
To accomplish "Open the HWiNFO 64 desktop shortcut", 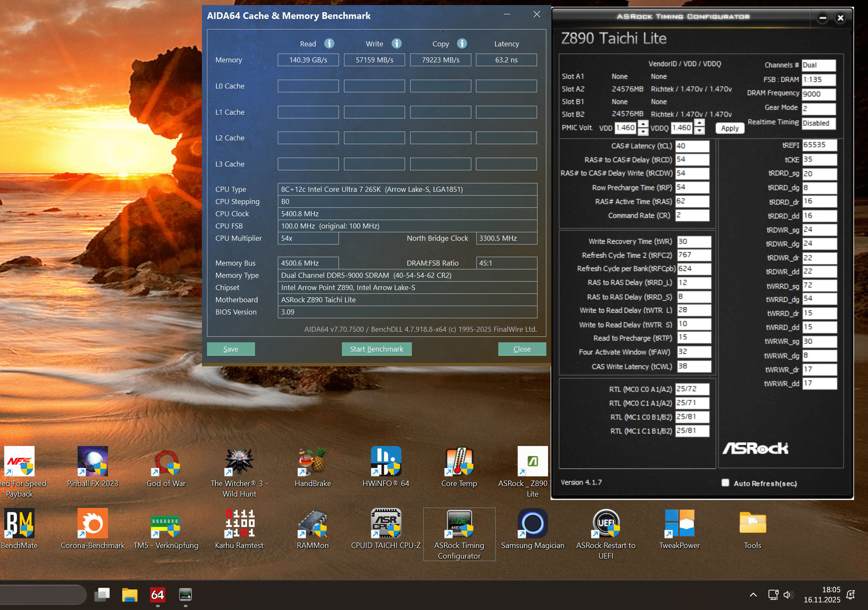I will pyautogui.click(x=386, y=462).
